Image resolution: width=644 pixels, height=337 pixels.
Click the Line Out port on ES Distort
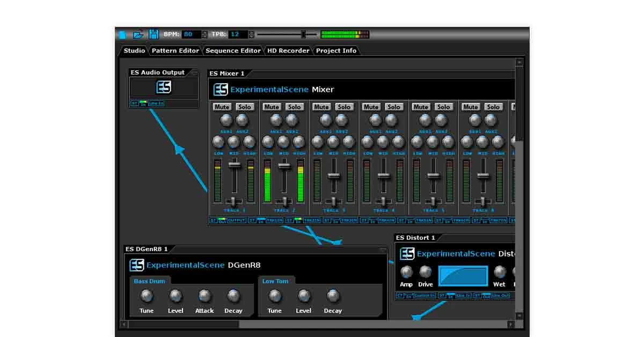click(501, 295)
